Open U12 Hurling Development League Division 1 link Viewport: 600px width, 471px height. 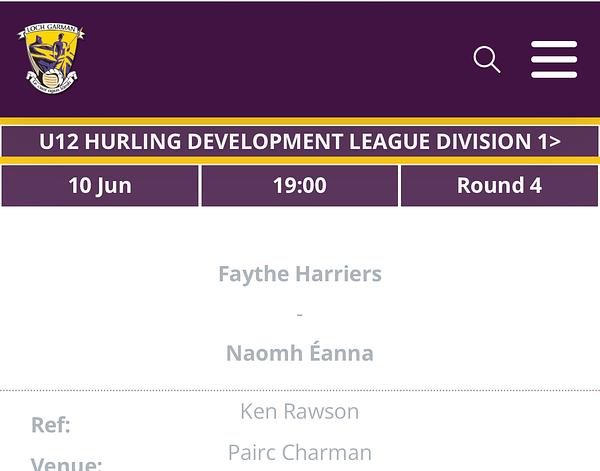pos(300,141)
